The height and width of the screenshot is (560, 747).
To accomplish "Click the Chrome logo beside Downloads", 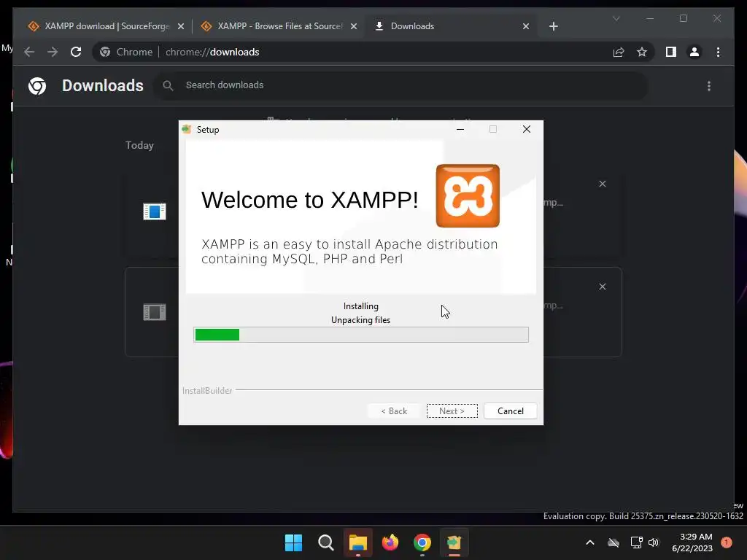I will point(37,86).
